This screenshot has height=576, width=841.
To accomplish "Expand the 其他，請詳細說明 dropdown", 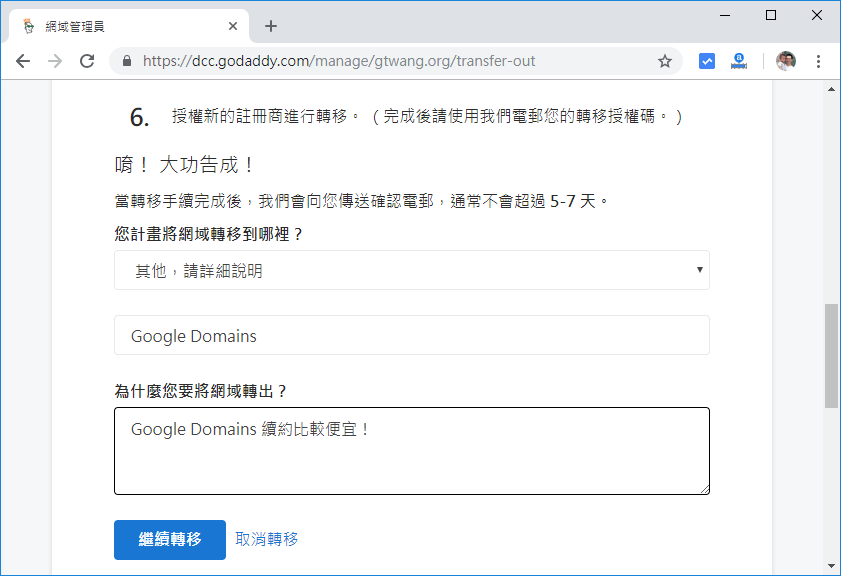I will [411, 270].
